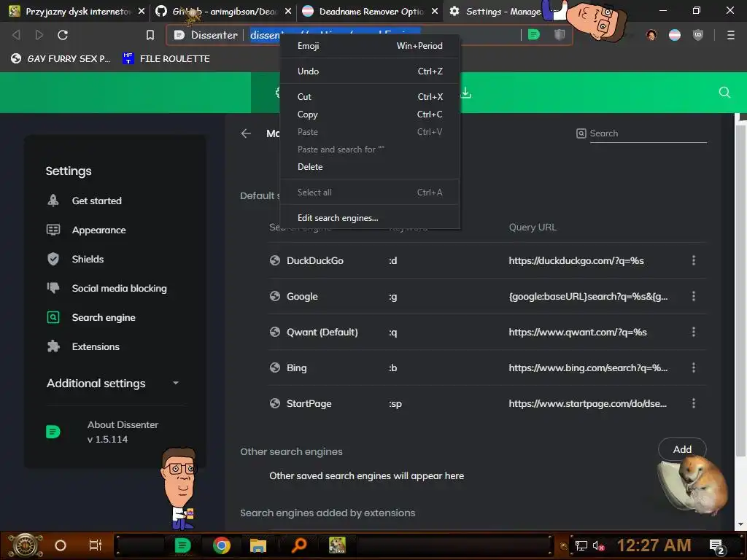Click the DuckDuckGo search engine name
The height and width of the screenshot is (560, 747).
[x=315, y=260]
